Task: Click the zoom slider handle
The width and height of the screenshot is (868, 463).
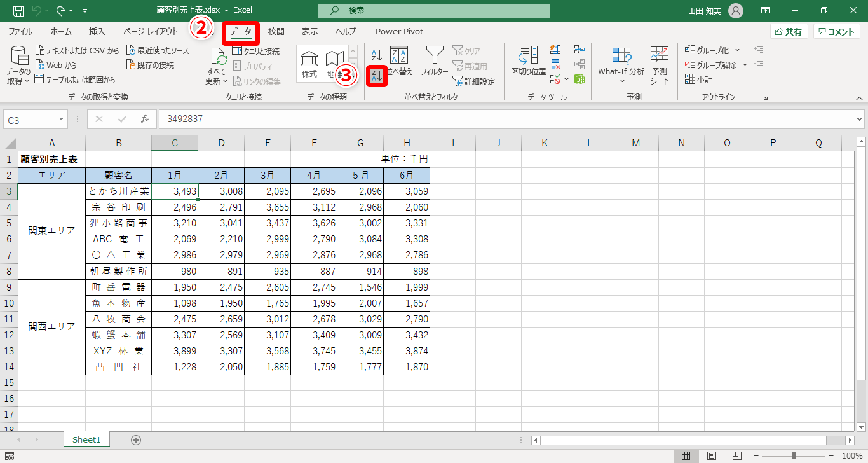Action: click(794, 456)
